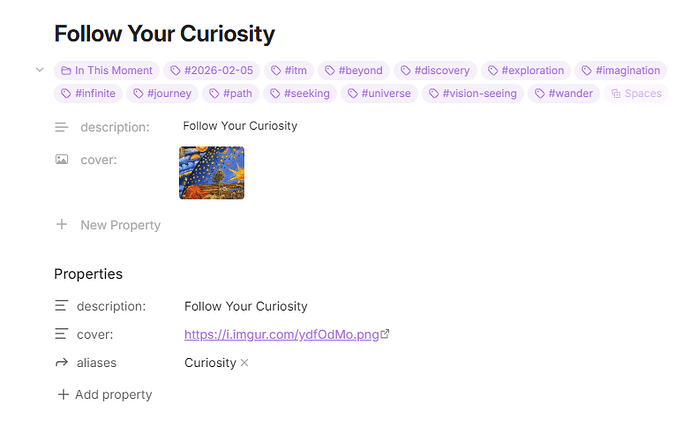Open the imgur cover image link
Image resolution: width=690 pixels, height=427 pixels.
coord(281,334)
